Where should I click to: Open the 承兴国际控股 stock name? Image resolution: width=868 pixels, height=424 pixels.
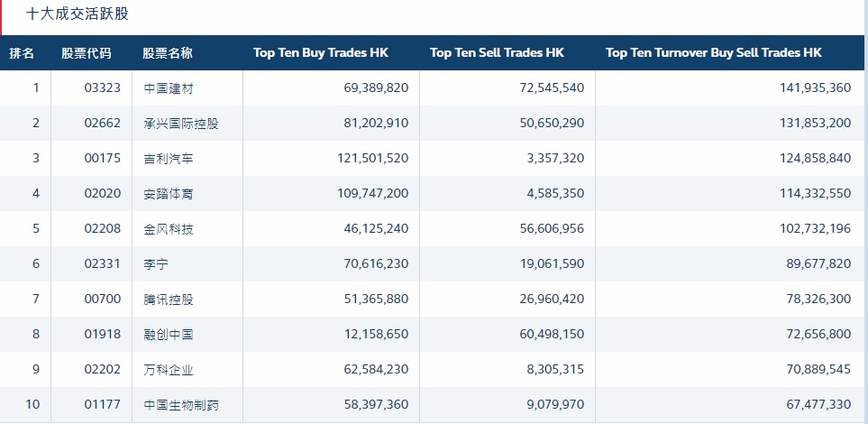point(181,124)
